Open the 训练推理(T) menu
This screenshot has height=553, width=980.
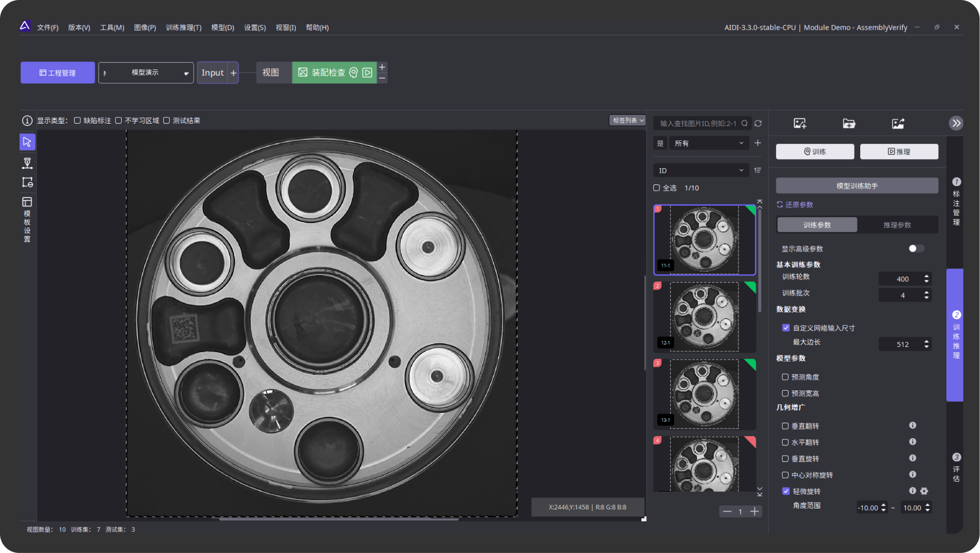(183, 27)
